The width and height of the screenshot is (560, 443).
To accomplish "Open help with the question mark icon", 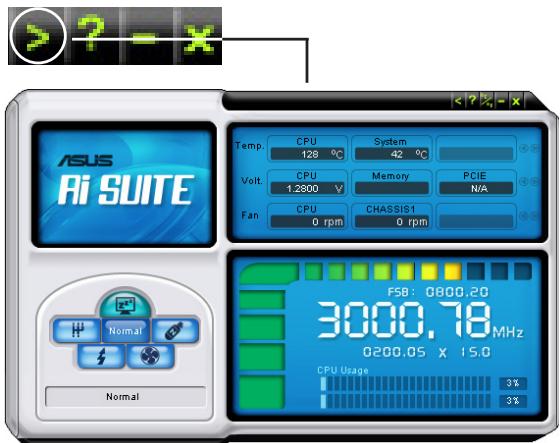I will point(472,101).
